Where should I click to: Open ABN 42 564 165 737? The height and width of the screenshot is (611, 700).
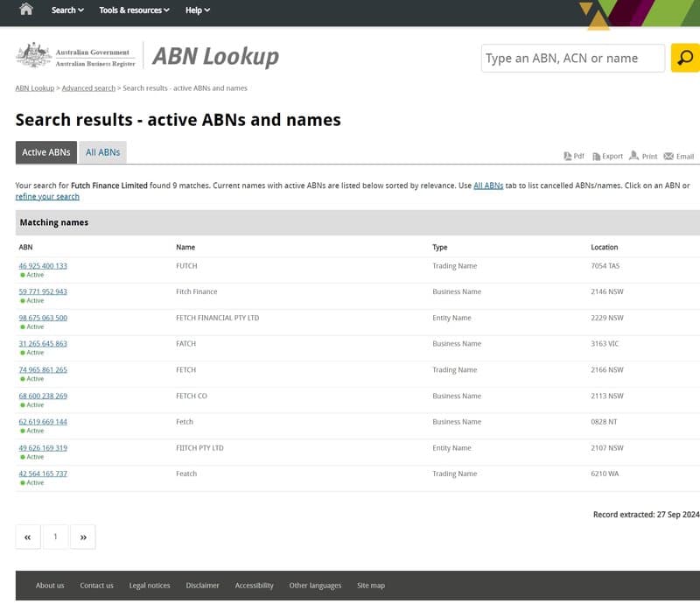[x=43, y=474]
